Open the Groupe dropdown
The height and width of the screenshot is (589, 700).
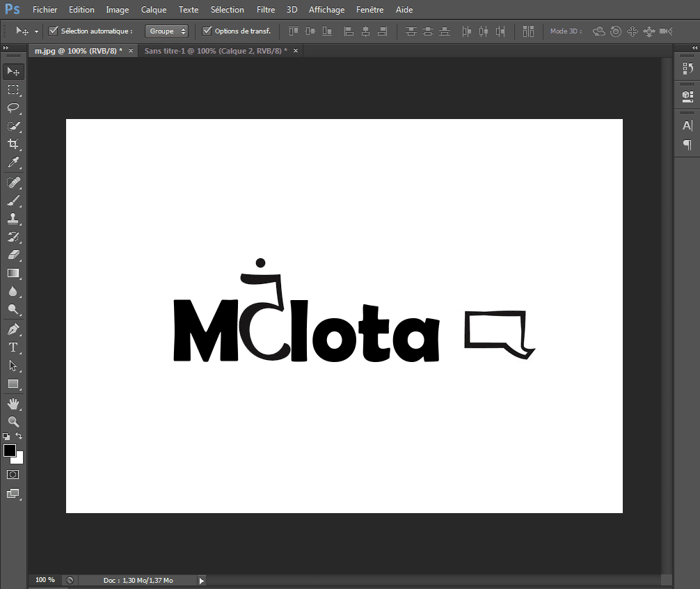(167, 31)
